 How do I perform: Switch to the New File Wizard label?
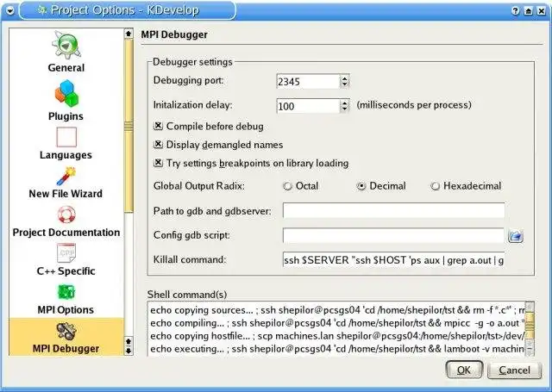tap(66, 194)
